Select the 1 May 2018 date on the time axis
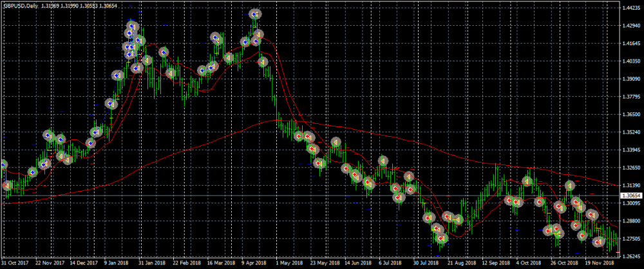The image size is (644, 269). (289, 263)
